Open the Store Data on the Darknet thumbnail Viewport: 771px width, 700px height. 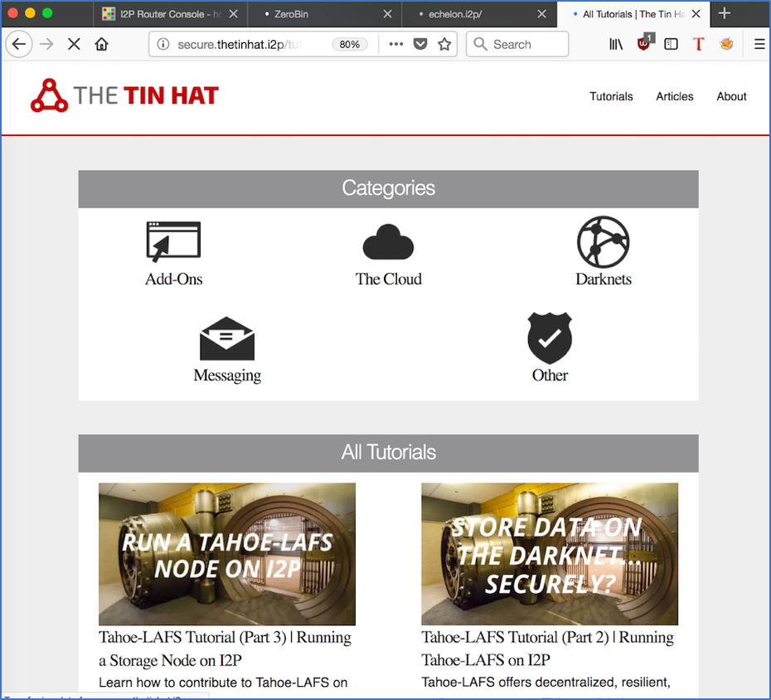pos(550,554)
